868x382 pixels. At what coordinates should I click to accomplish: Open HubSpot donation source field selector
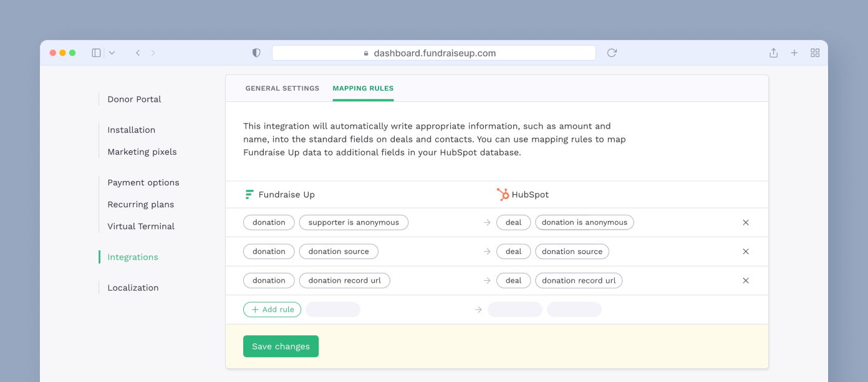[572, 252]
